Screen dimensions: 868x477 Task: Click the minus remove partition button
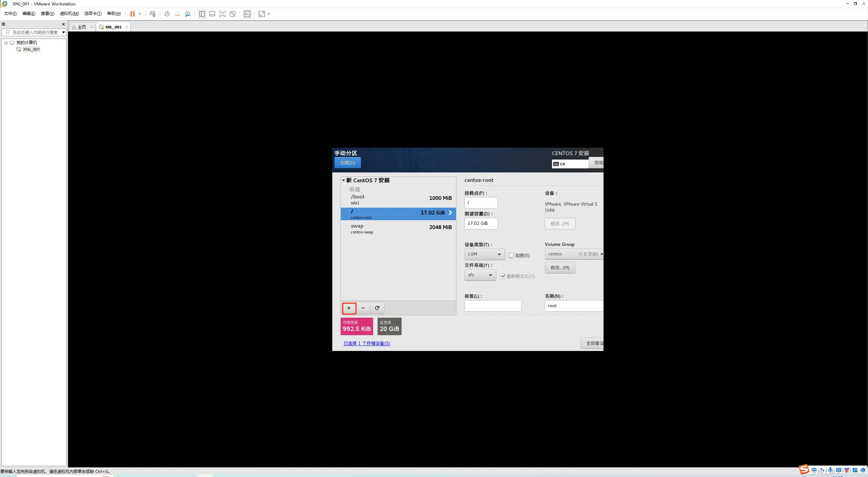[363, 308]
